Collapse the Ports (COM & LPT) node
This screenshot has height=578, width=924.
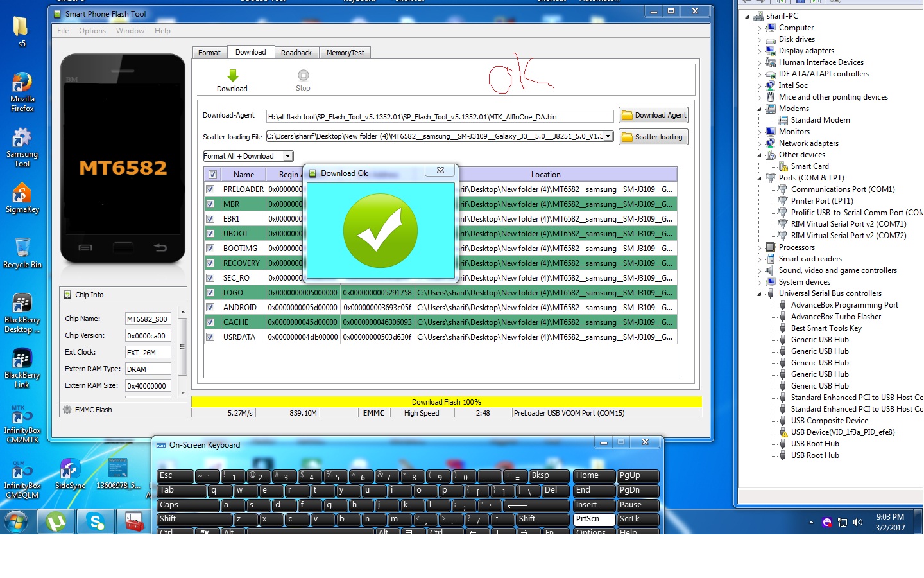point(759,179)
